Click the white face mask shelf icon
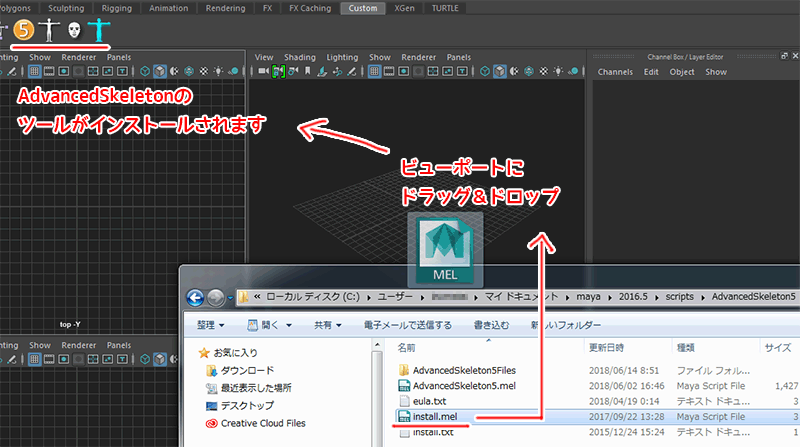Screen dimensions: 800x447 (x=74, y=31)
